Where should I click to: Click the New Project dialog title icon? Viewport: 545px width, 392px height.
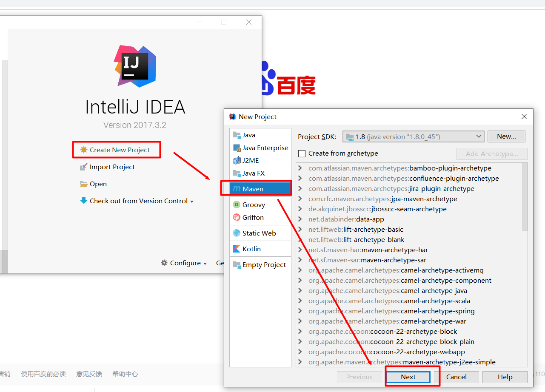pyautogui.click(x=232, y=116)
